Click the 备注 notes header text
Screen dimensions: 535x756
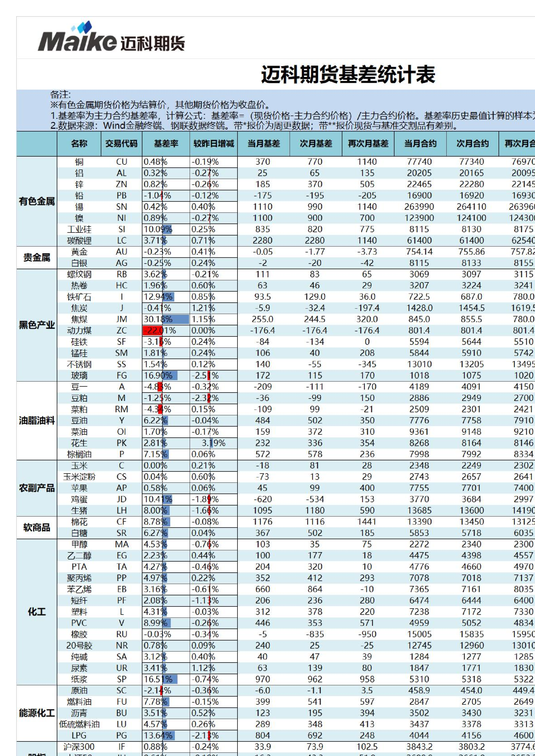pos(60,94)
